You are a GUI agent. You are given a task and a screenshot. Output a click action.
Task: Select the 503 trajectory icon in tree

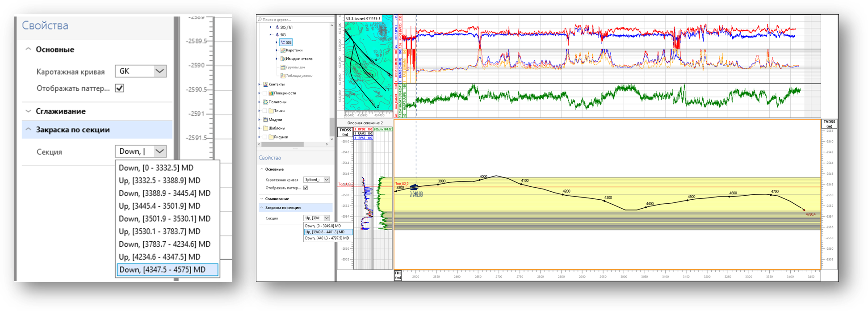pyautogui.click(x=283, y=42)
